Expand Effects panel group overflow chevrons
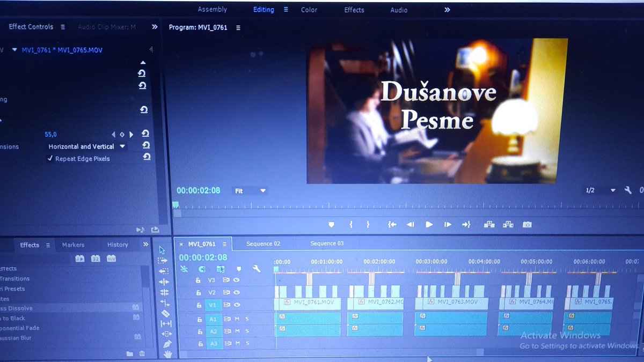644x362 pixels. click(x=145, y=245)
